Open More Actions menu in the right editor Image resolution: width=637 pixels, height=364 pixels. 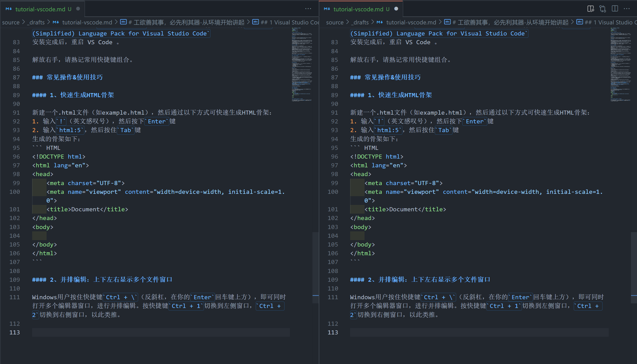[x=627, y=9]
